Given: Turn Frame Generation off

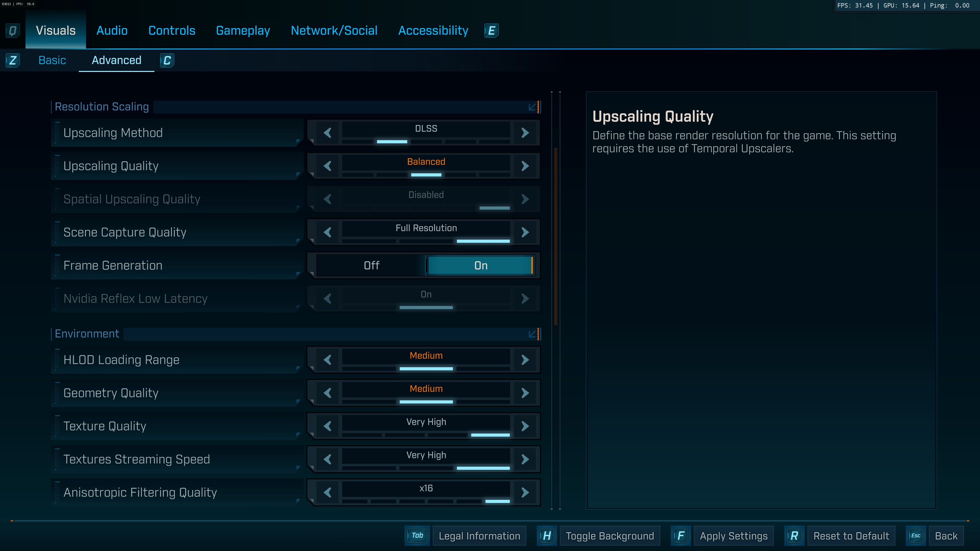Looking at the screenshot, I should (371, 265).
